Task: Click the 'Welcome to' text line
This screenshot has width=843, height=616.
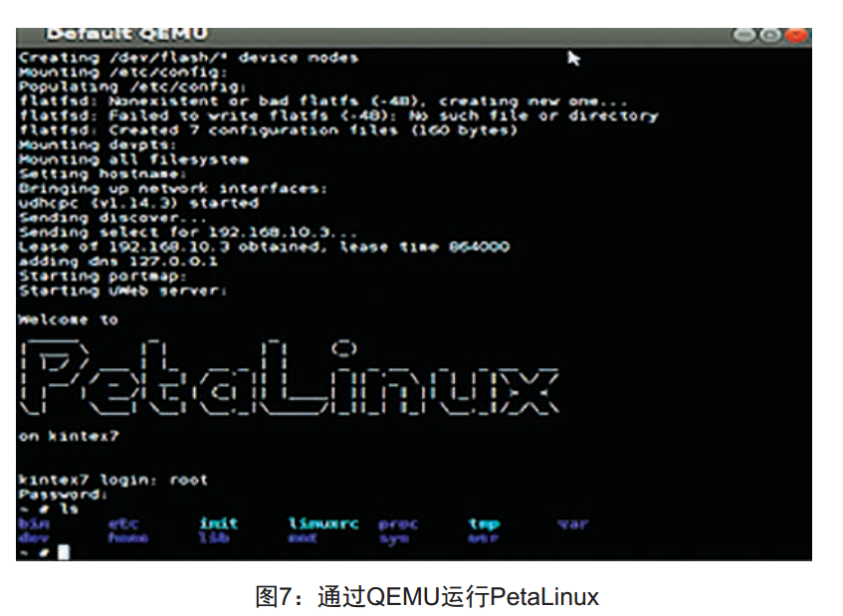Action: (69, 319)
